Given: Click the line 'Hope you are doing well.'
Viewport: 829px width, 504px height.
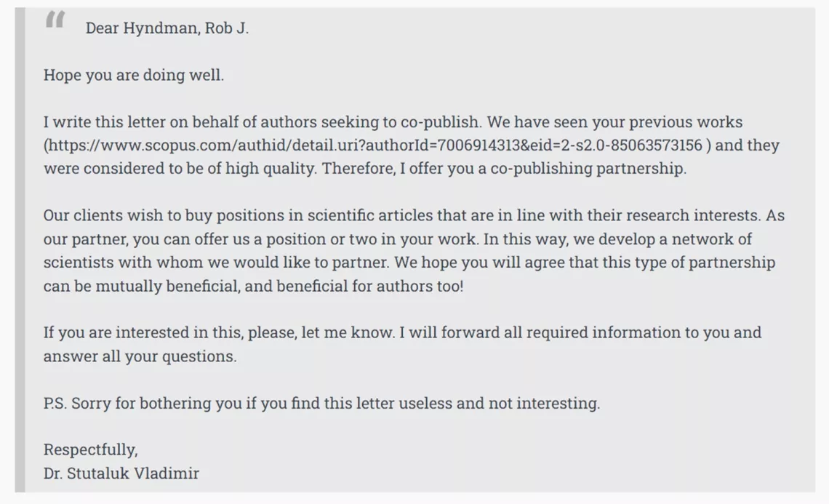Looking at the screenshot, I should (134, 75).
